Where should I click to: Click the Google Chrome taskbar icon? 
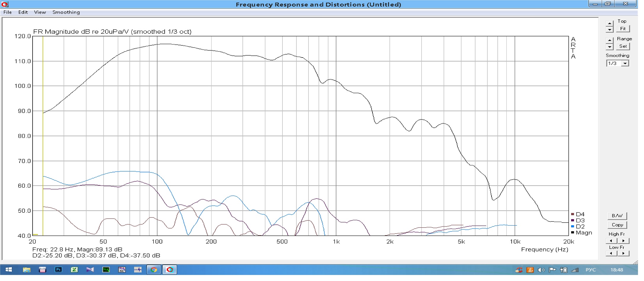pyautogui.click(x=154, y=269)
